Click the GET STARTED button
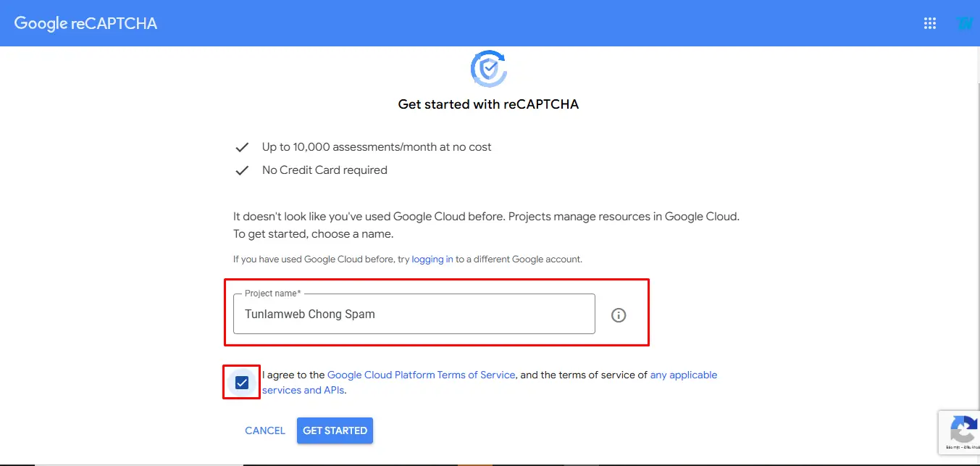 [x=335, y=430]
